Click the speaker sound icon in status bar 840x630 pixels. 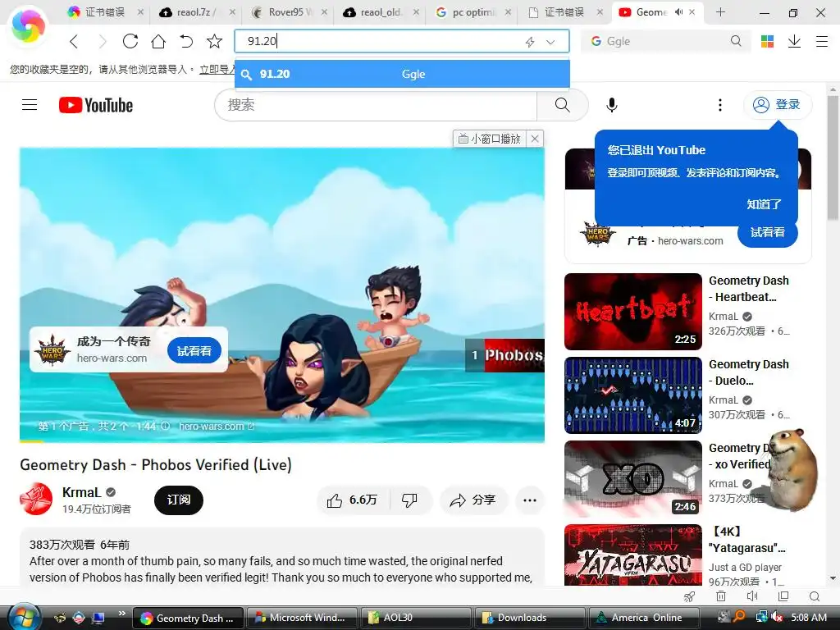pos(752,596)
